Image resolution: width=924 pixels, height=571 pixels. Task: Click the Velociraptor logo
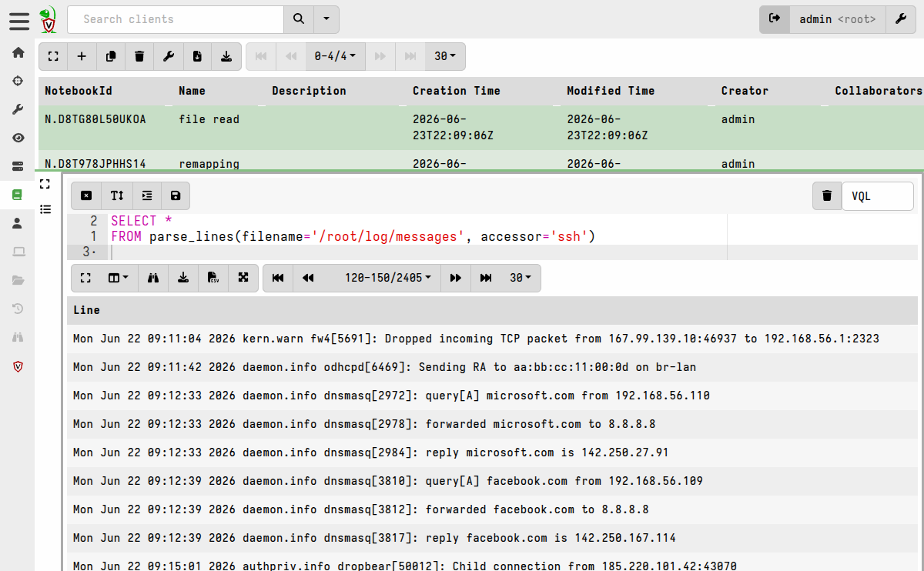tap(49, 20)
